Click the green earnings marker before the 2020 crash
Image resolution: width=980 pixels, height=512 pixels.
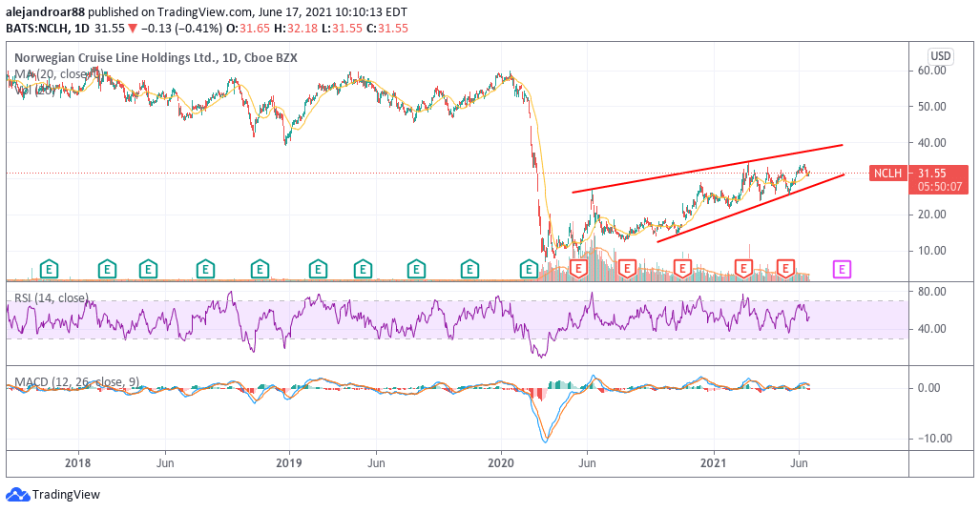coord(529,270)
